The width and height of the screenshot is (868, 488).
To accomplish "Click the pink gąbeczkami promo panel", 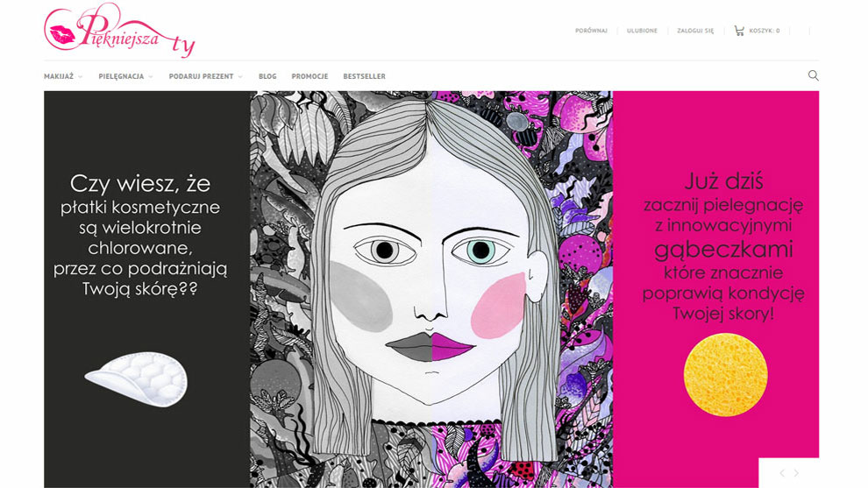I will [715, 289].
